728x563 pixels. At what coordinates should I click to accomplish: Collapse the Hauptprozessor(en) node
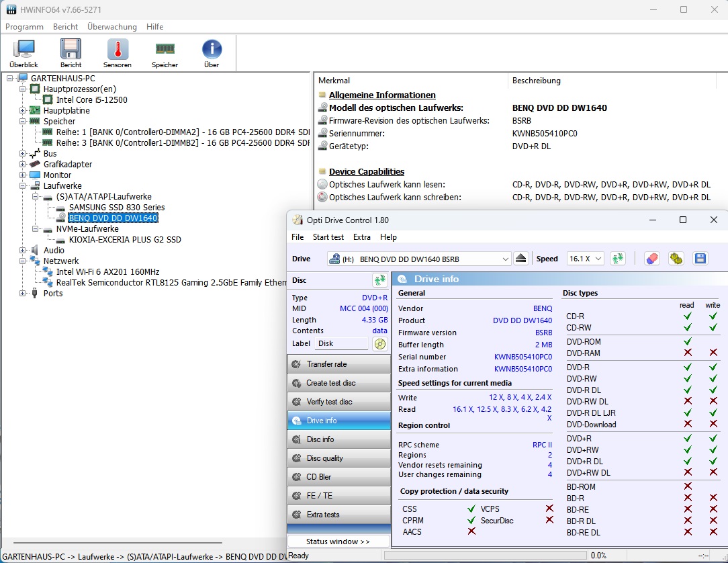[22, 89]
